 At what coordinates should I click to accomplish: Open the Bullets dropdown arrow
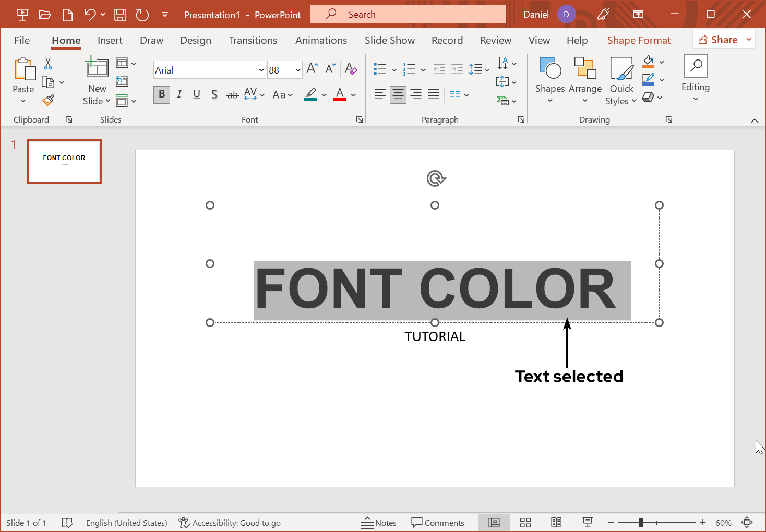coord(393,69)
